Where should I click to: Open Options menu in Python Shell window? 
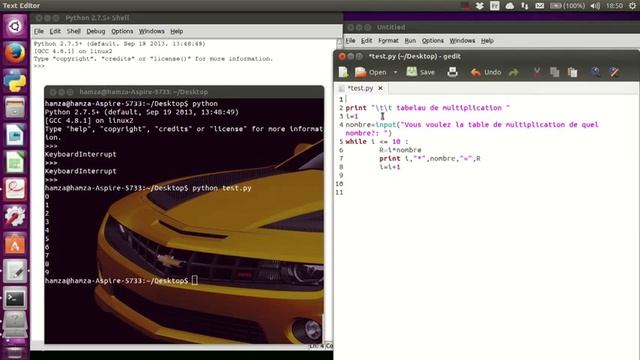(122, 31)
